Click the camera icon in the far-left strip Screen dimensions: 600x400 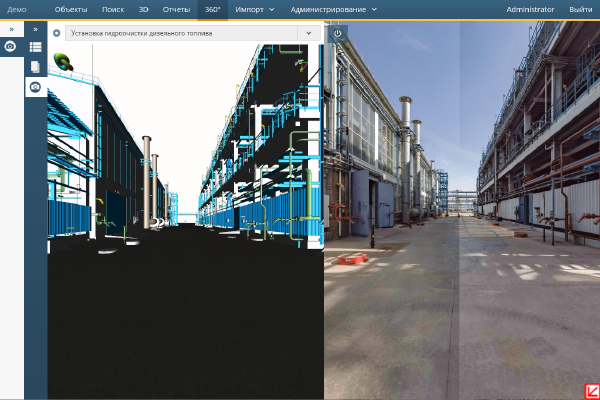point(10,47)
